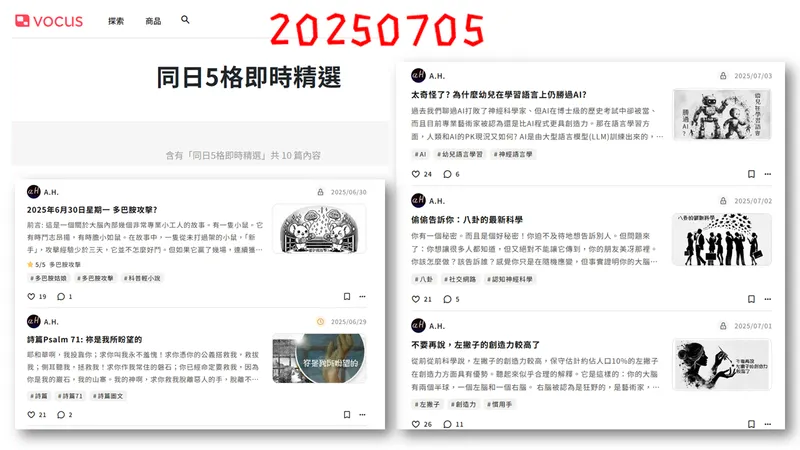Open more options for 詩篇Psalm 71 article
The image size is (800, 450).
[x=362, y=415]
